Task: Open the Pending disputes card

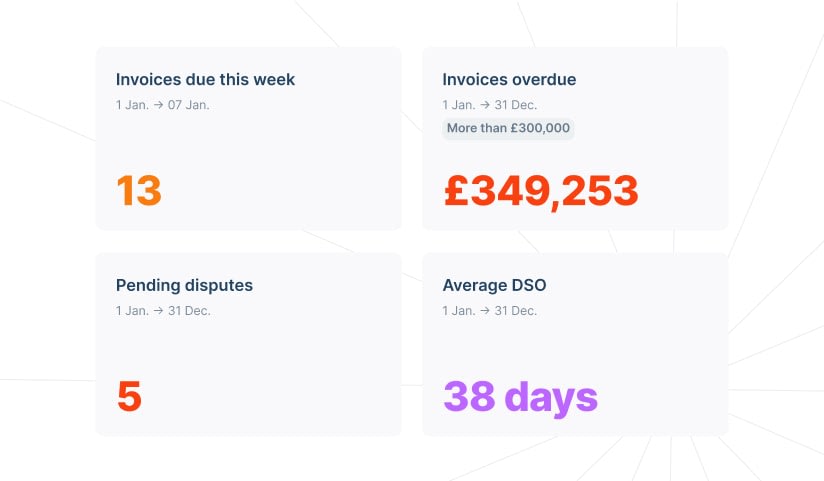Action: (249, 344)
